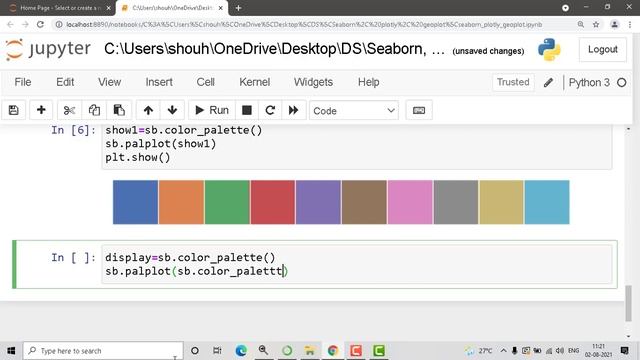Open the browser profile icon
The width and height of the screenshot is (640, 360).
(614, 24)
